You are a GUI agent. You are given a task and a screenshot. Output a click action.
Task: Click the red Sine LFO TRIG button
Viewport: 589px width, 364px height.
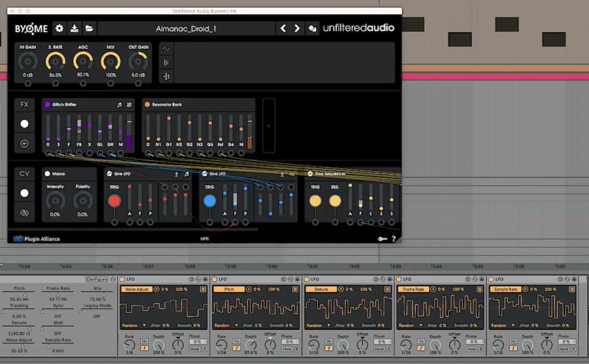114,201
